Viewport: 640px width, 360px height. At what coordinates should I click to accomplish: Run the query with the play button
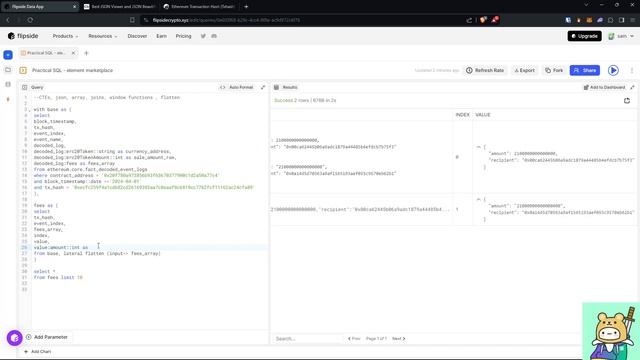[613, 70]
